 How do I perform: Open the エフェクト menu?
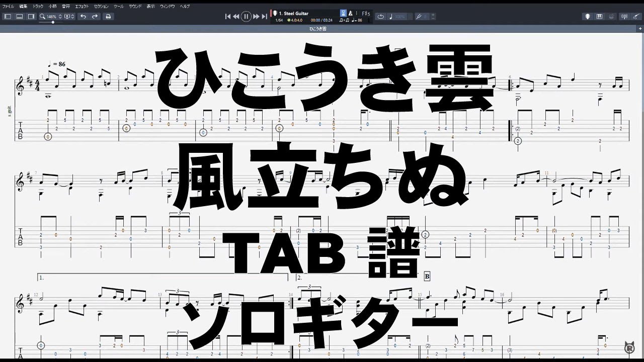(82, 6)
